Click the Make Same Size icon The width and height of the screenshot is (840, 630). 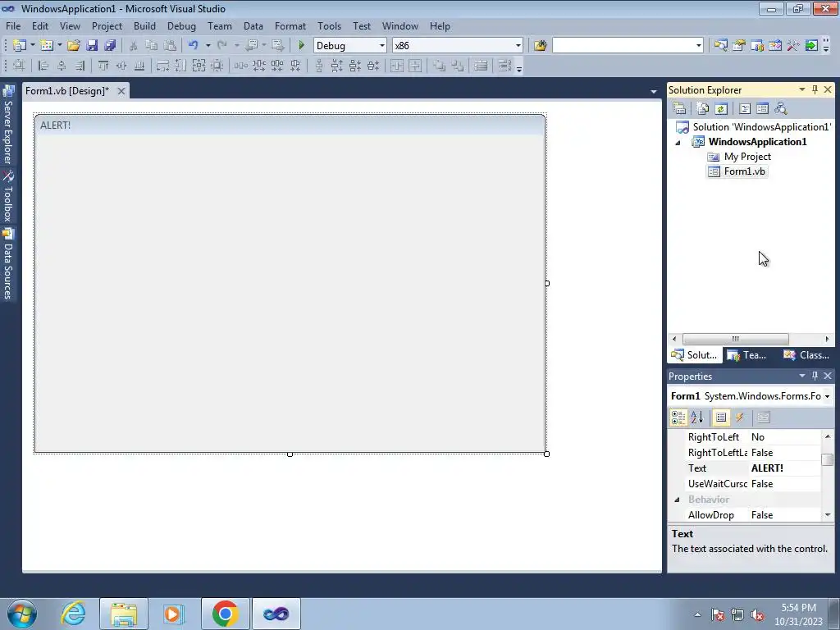pos(199,66)
